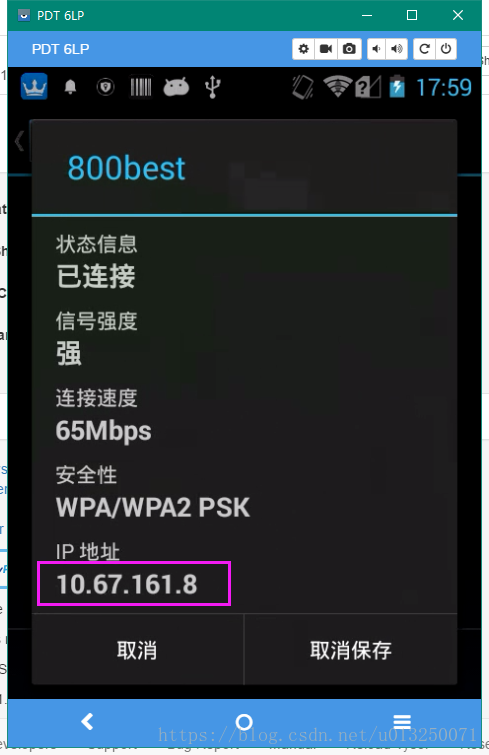Image resolution: width=489 pixels, height=755 pixels.
Task: Take a screenshot with camera icon
Action: pos(349,49)
